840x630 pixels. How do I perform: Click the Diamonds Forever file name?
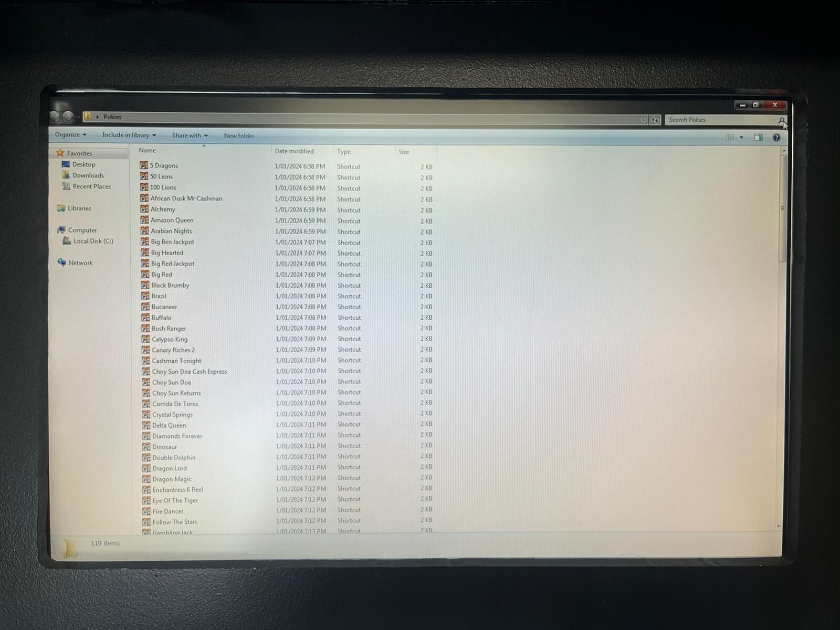(177, 436)
